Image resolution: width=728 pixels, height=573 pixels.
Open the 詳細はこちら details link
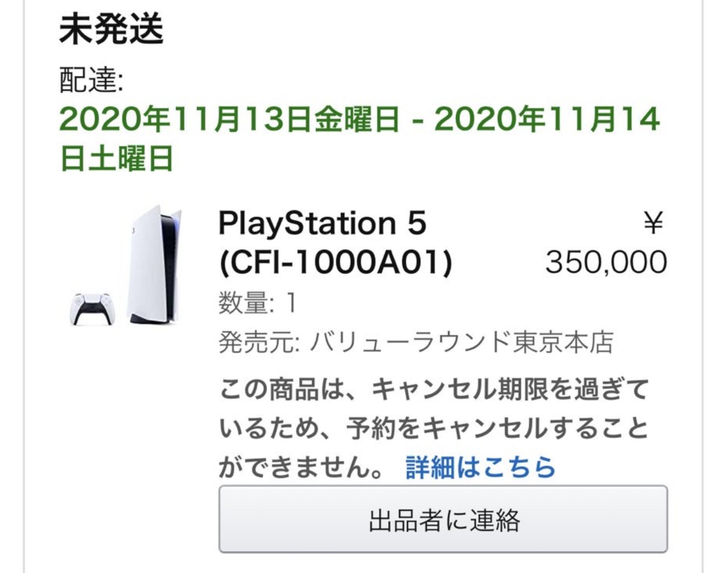[x=481, y=467]
